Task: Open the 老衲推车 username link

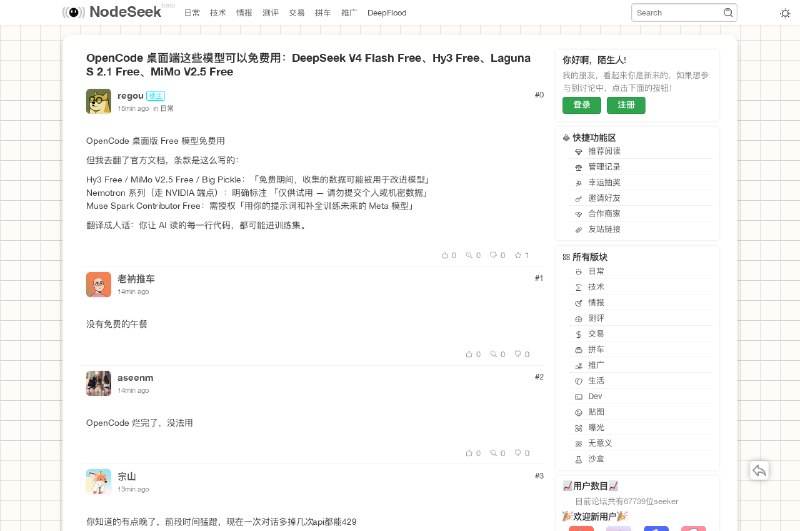Action: tap(136, 279)
